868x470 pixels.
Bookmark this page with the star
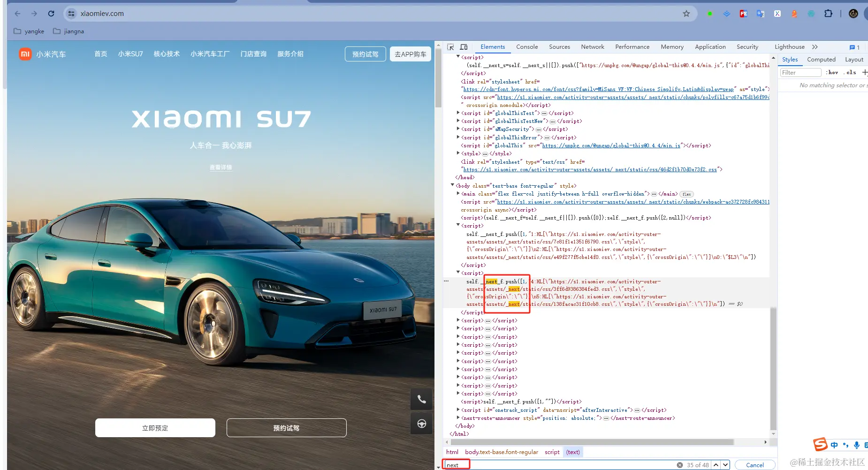point(686,14)
